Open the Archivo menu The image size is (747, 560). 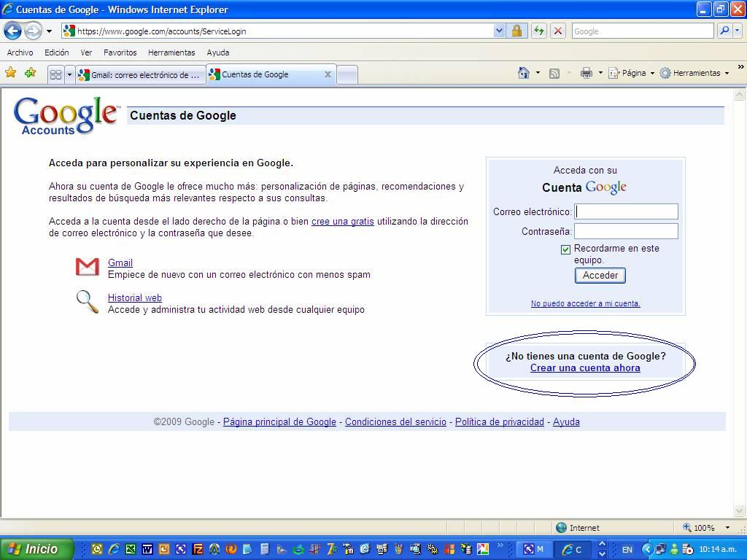click(20, 52)
